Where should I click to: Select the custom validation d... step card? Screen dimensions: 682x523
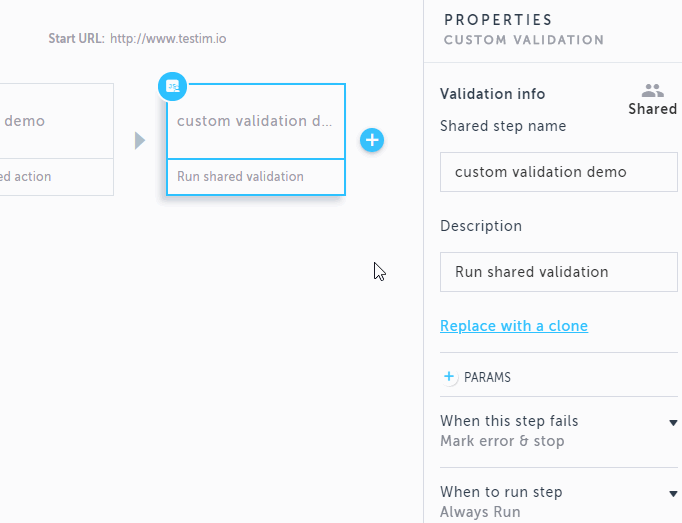click(x=256, y=121)
